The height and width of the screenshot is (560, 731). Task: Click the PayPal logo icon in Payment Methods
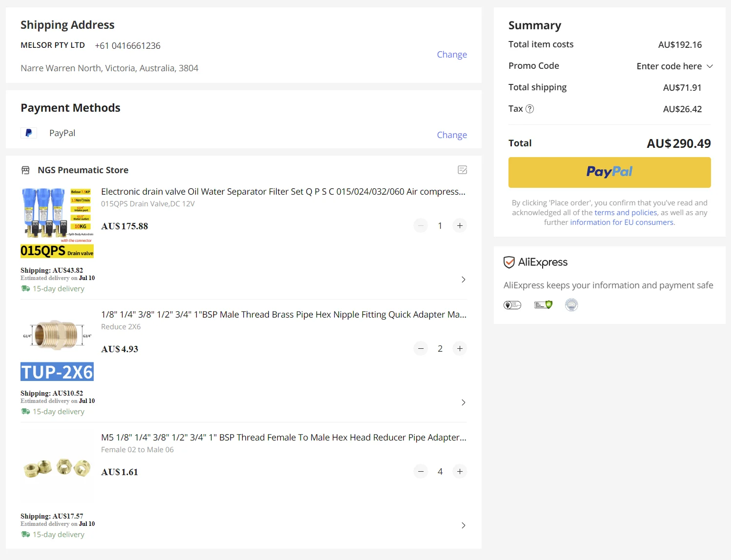pos(29,133)
